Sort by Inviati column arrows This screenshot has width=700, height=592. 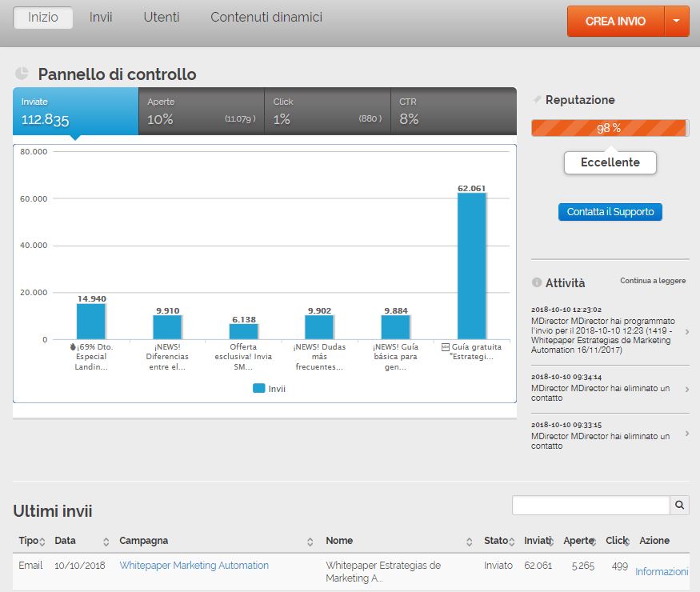tap(551, 542)
